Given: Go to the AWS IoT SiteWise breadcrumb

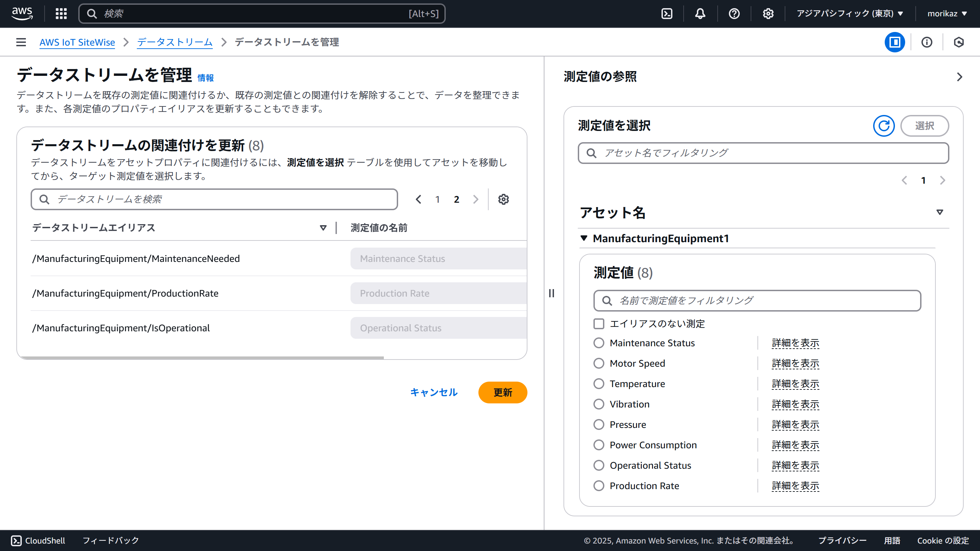Looking at the screenshot, I should pyautogui.click(x=77, y=42).
